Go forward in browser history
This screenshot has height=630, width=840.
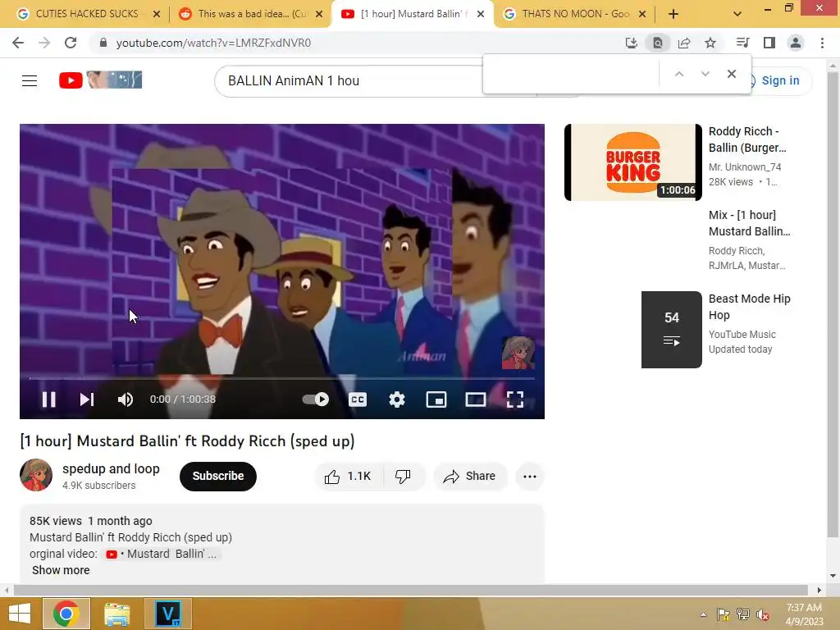[x=44, y=43]
